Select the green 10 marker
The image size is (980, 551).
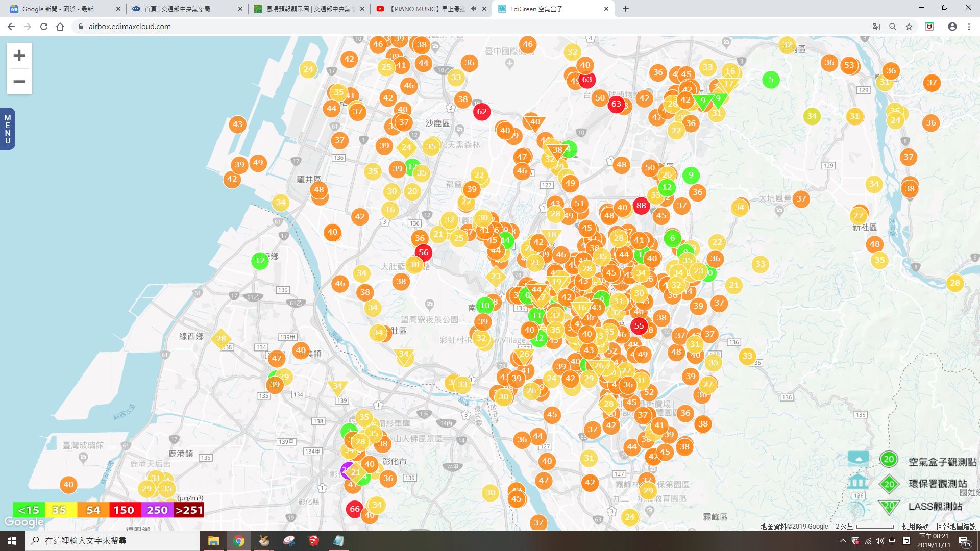(485, 305)
